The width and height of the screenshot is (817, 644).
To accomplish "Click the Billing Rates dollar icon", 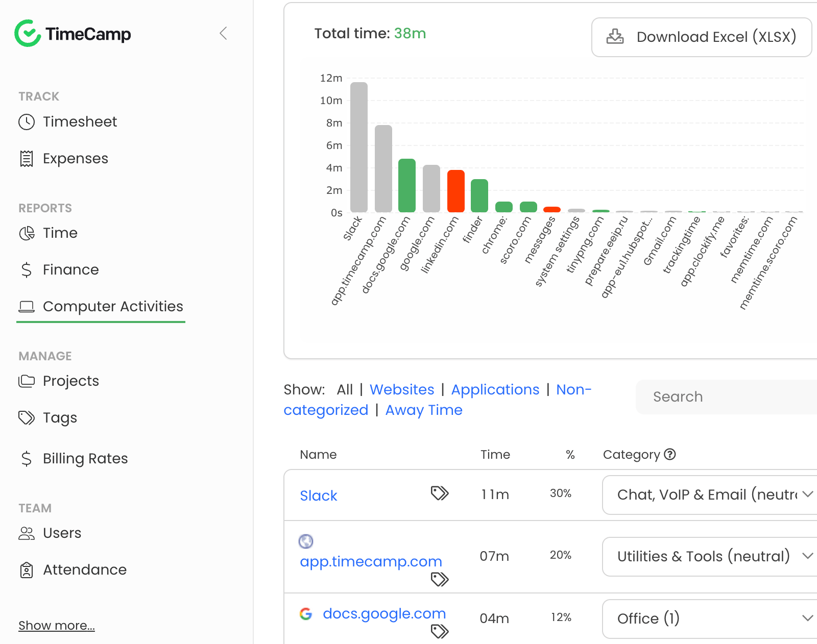I will point(27,459).
